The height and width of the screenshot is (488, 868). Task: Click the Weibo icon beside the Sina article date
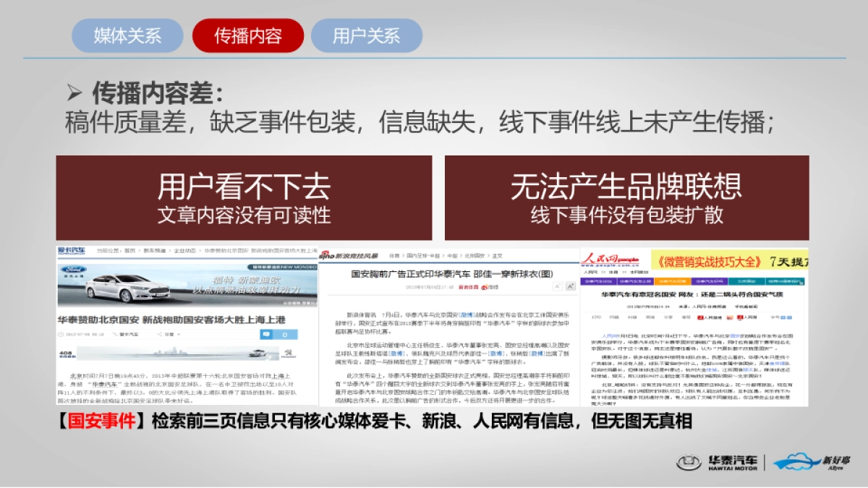tap(485, 288)
